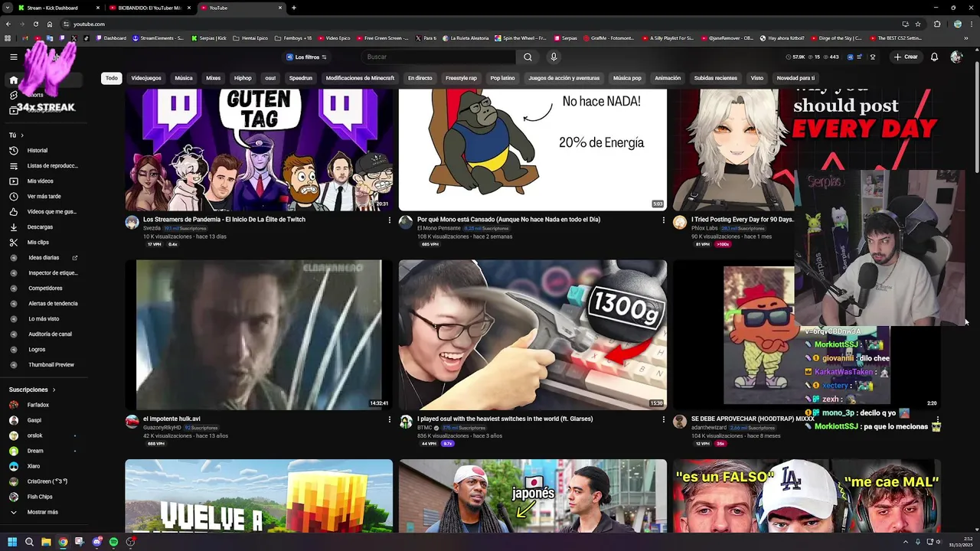Click the search magnifier button

pos(528,57)
